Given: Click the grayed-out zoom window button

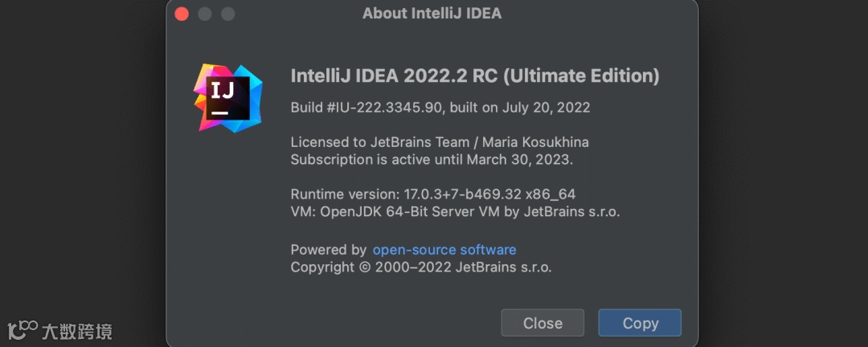Looking at the screenshot, I should tap(228, 14).
